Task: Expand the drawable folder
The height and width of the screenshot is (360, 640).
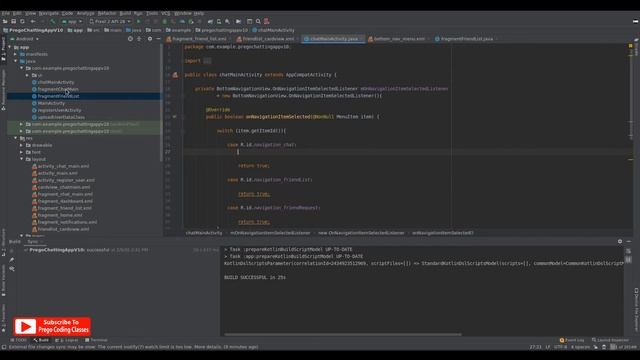Action: [21, 145]
